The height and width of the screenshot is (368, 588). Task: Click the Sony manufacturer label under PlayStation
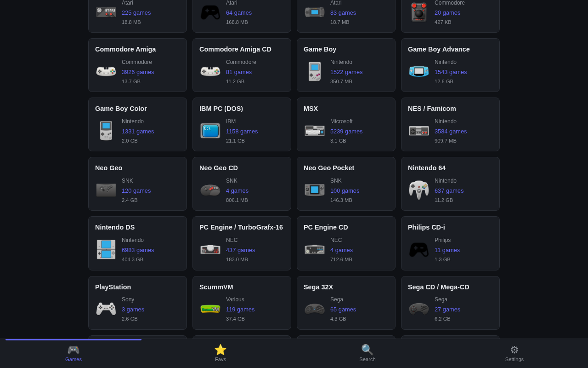pos(128,299)
